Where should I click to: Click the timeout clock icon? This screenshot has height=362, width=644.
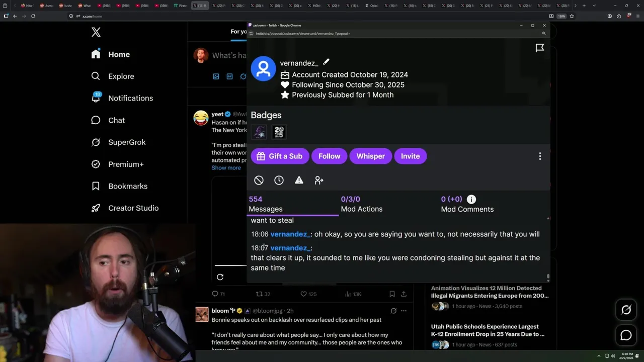coord(279,180)
